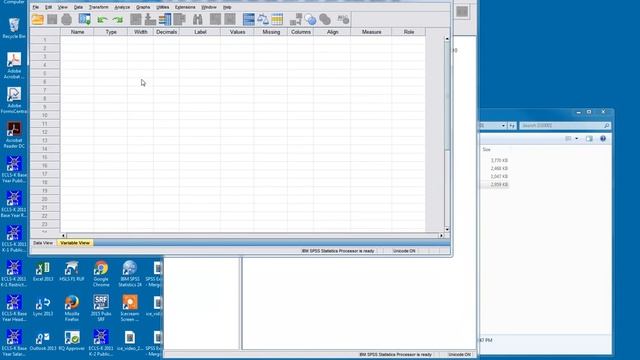Click the Variables info toolbar icon
This screenshot has width=640, height=360.
point(165,19)
